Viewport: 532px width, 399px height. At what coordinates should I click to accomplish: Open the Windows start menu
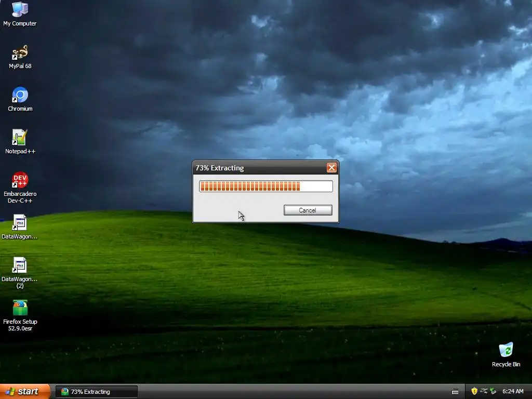click(x=24, y=392)
